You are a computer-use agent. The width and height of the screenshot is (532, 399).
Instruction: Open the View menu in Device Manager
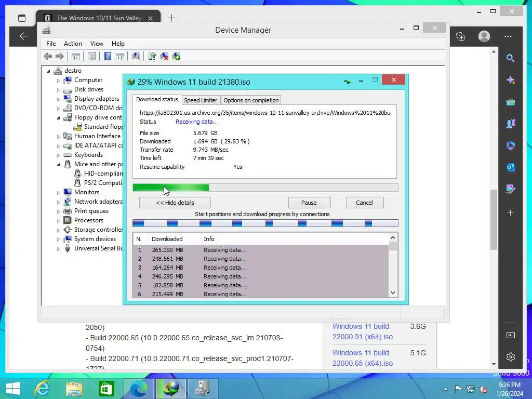tap(97, 44)
